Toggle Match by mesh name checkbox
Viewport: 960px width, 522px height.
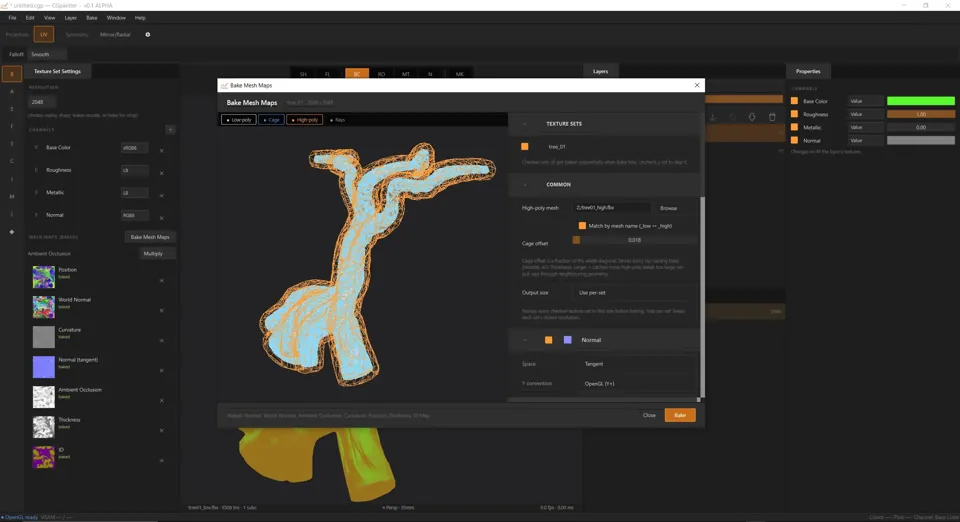582,226
